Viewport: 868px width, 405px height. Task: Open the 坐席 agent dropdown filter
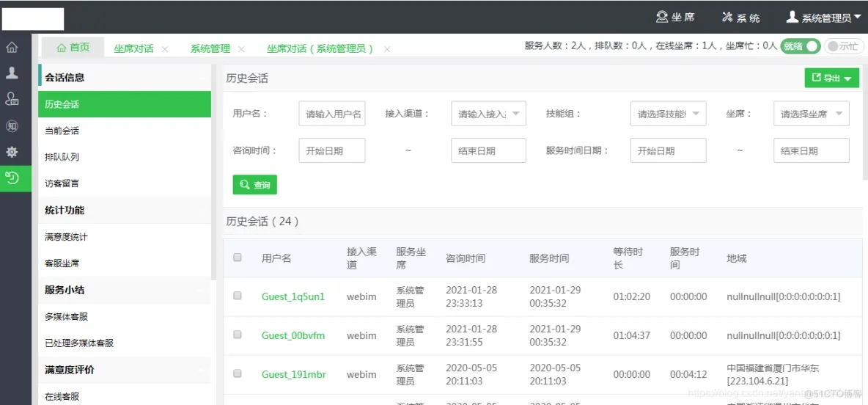click(x=812, y=114)
